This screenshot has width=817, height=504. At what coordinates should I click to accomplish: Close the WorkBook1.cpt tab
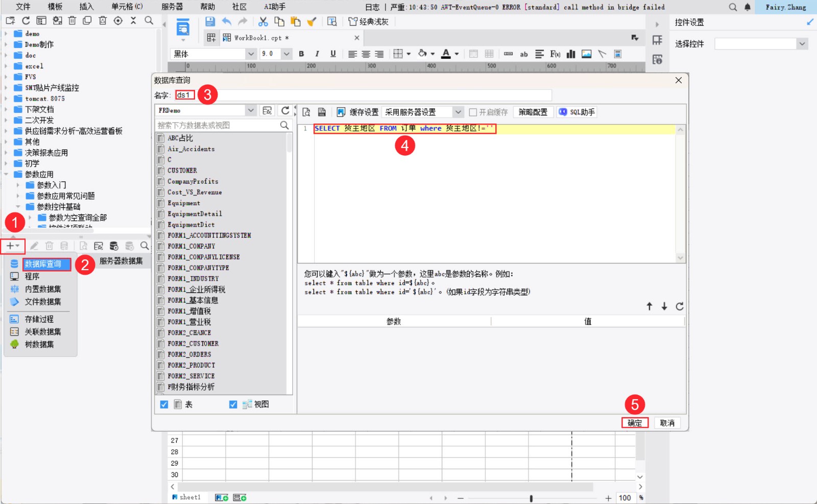pos(357,38)
